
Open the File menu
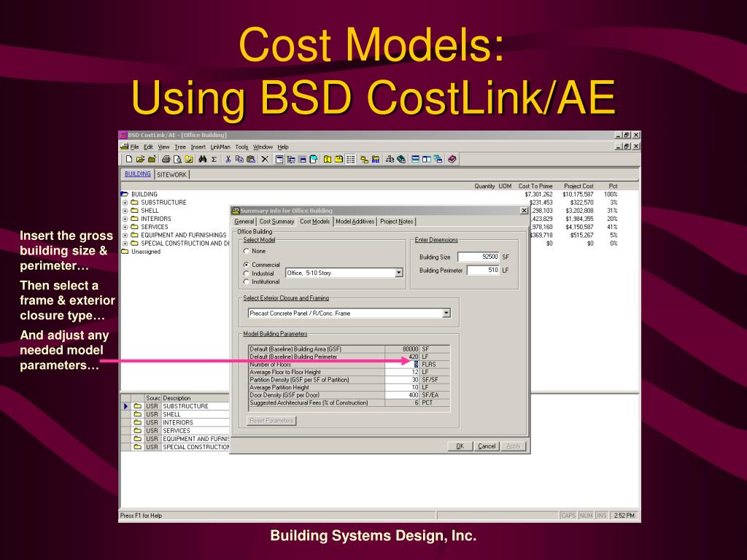(134, 147)
